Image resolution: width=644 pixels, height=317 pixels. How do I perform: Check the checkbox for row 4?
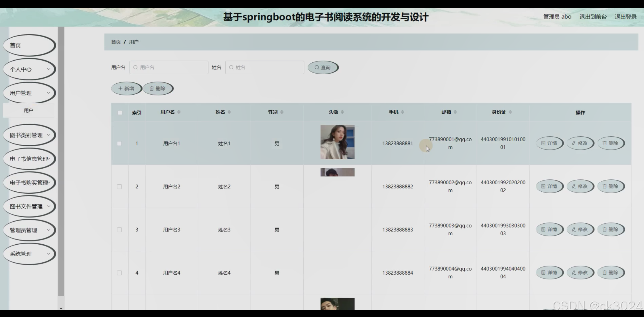coord(119,273)
